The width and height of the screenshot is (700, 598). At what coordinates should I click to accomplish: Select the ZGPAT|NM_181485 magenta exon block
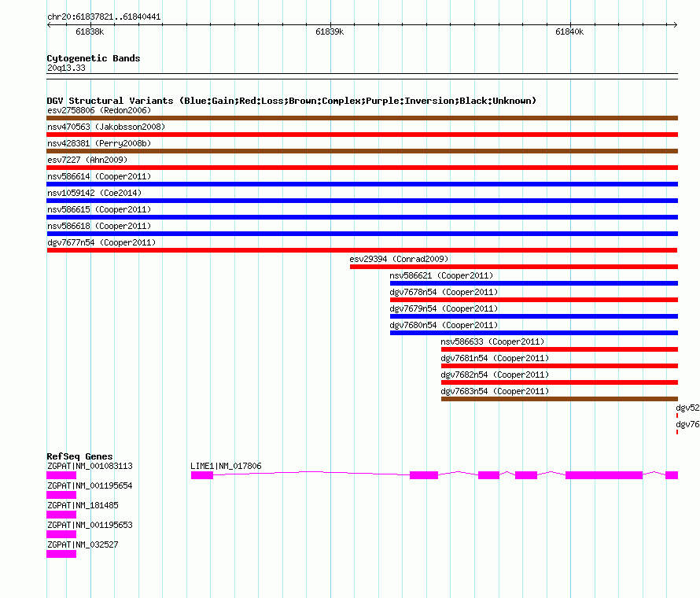[61, 515]
